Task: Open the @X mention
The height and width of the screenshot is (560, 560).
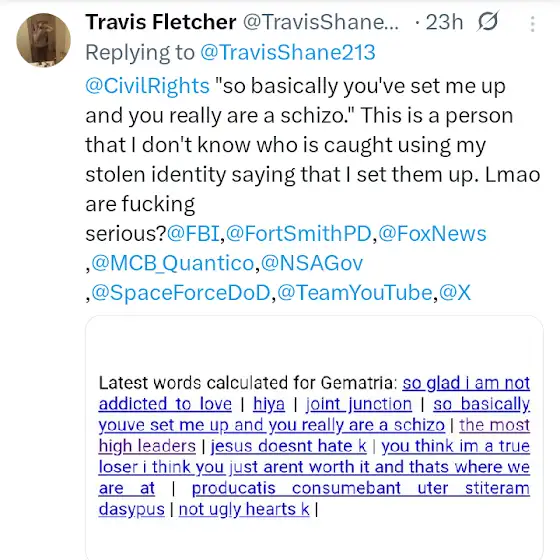Action: point(455,293)
